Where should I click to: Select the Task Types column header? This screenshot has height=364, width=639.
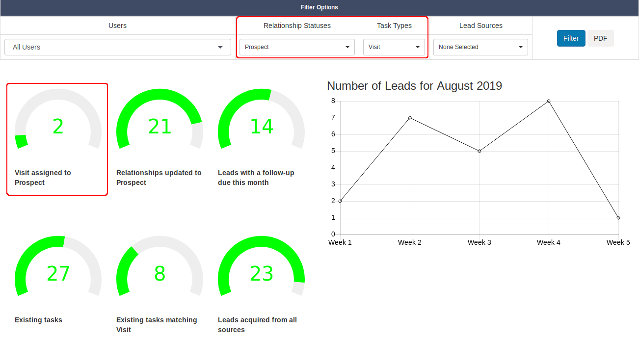click(x=394, y=26)
